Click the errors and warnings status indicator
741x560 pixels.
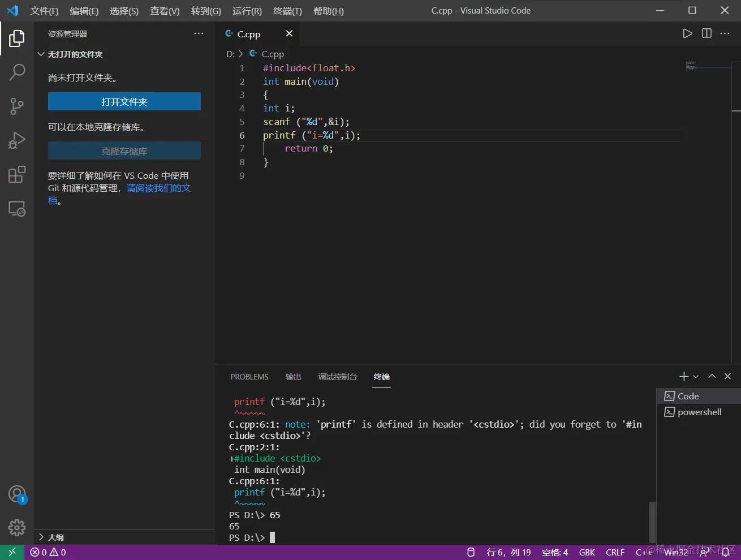(x=48, y=552)
